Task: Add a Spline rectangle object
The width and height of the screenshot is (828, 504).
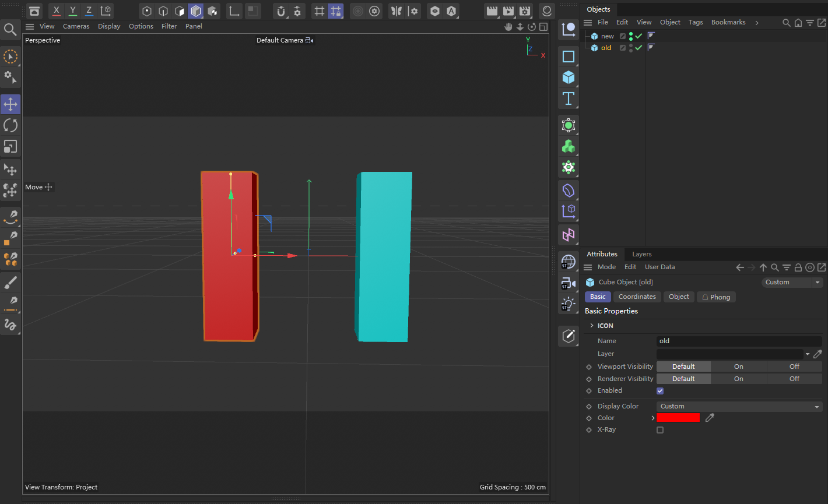Action: [x=569, y=57]
